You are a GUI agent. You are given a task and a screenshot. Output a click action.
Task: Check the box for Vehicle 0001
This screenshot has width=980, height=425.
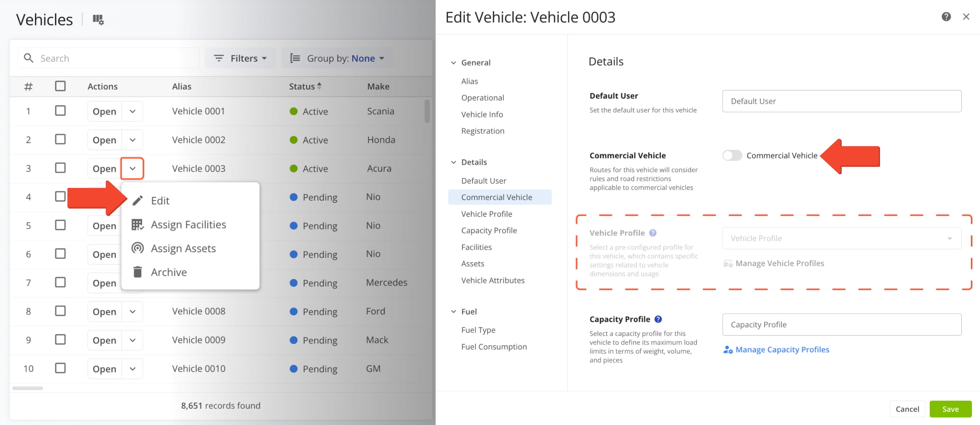[x=60, y=111]
